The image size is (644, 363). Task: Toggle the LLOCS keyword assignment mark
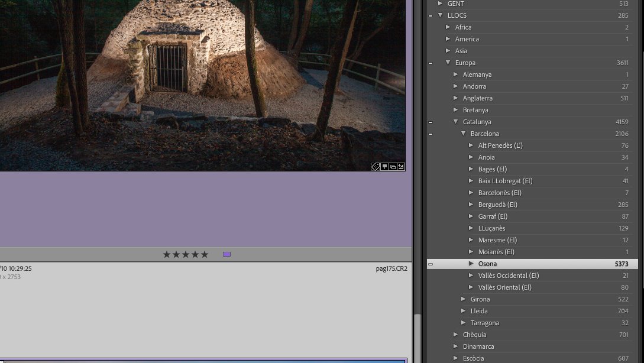click(431, 16)
